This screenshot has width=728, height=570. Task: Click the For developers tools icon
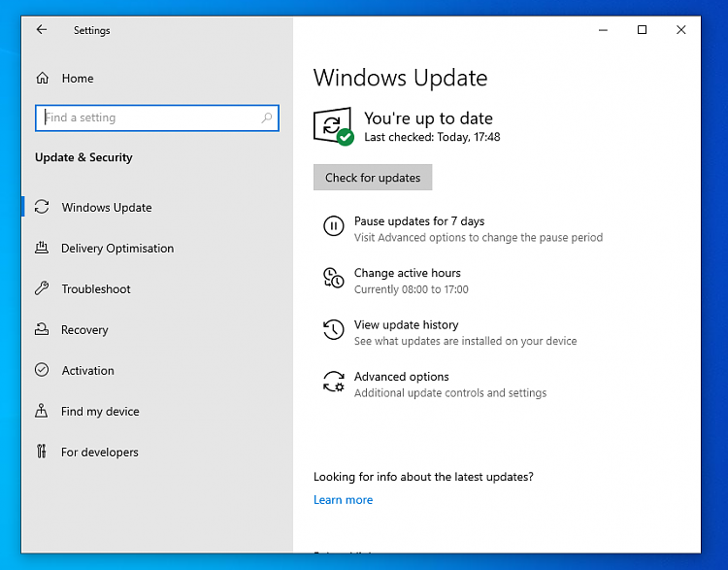[x=42, y=452]
